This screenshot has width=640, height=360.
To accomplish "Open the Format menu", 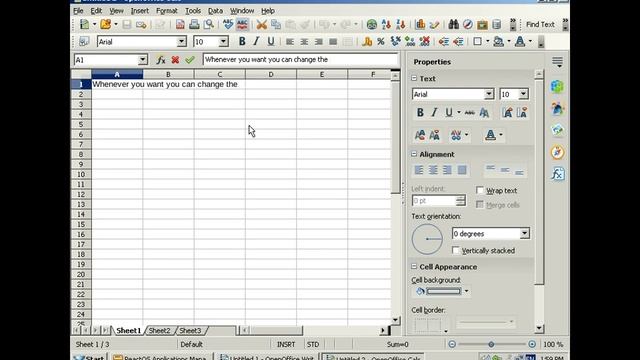I will click(x=167, y=11).
